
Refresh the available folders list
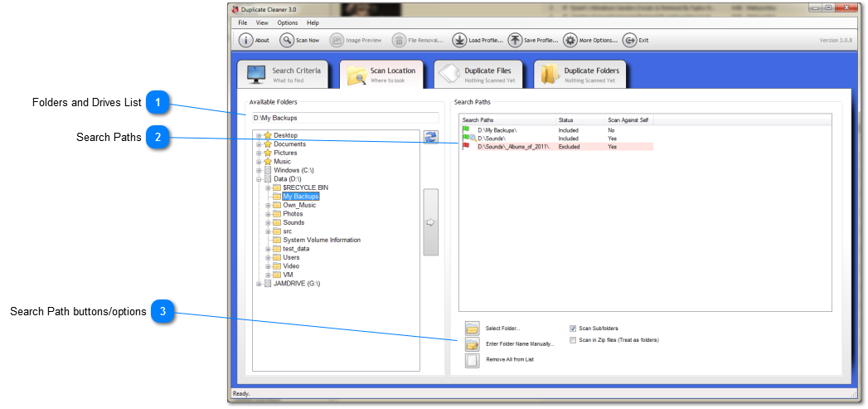[430, 138]
